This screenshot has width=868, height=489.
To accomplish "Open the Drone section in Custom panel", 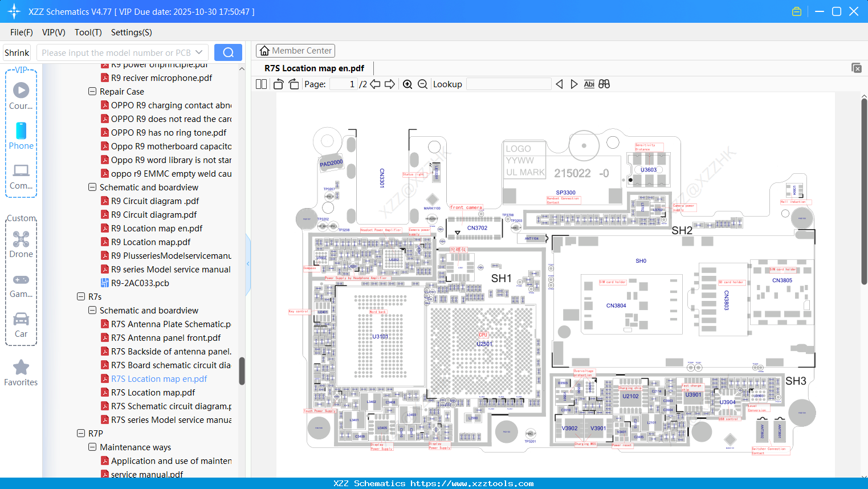I will click(x=21, y=239).
